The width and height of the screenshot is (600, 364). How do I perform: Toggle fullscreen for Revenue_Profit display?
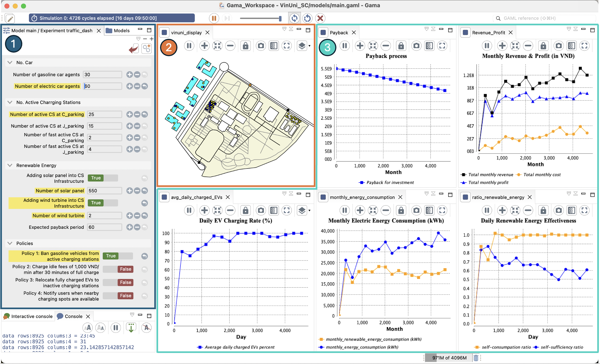coord(584,46)
